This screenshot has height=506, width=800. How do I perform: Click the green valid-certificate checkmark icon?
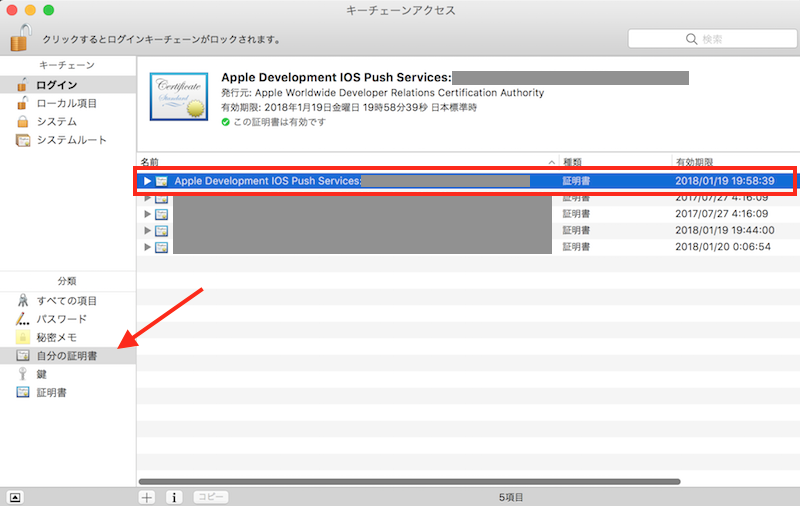click(x=226, y=122)
